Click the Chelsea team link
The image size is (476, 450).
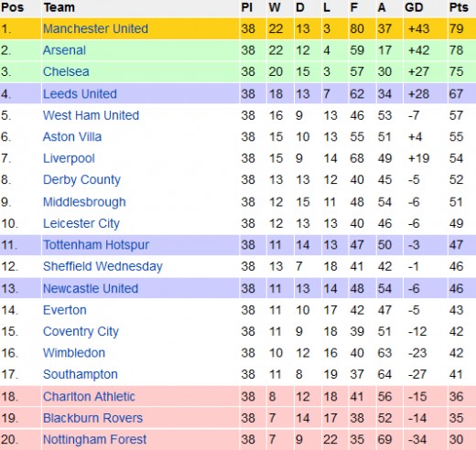point(66,71)
